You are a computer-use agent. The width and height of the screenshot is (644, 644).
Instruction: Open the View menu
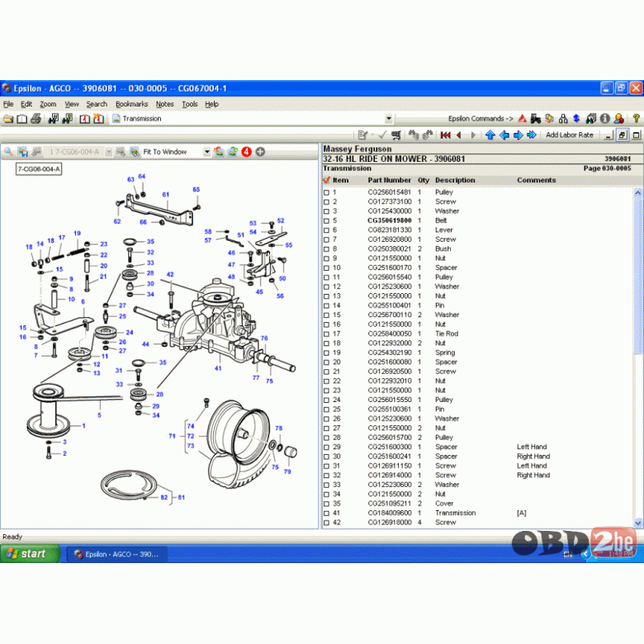point(72,104)
